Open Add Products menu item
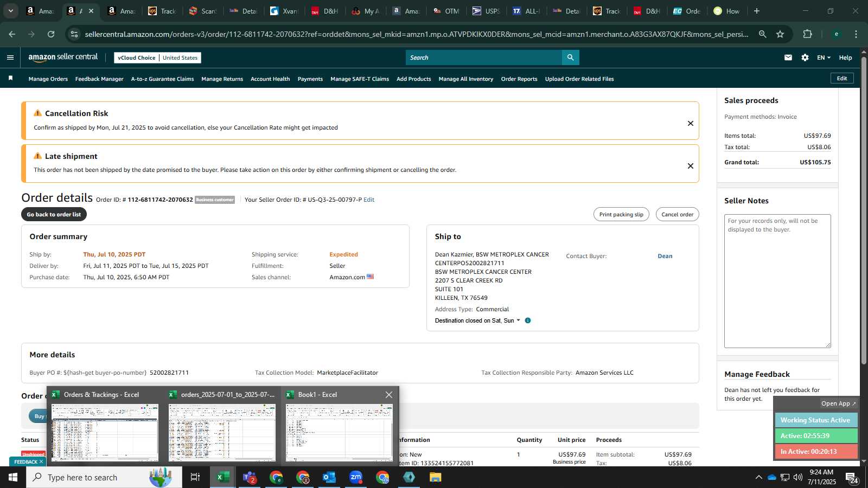Image resolution: width=868 pixels, height=488 pixels. pos(414,79)
